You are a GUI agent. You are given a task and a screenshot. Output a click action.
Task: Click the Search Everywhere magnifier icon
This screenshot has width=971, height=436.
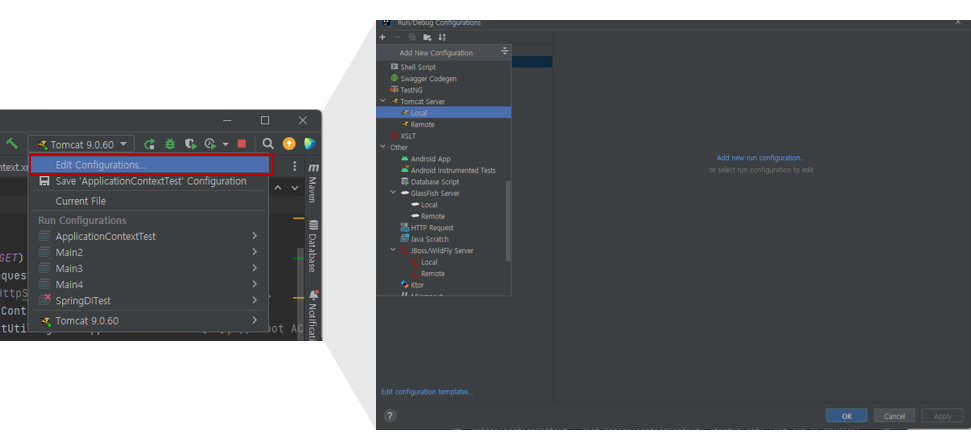pyautogui.click(x=268, y=144)
